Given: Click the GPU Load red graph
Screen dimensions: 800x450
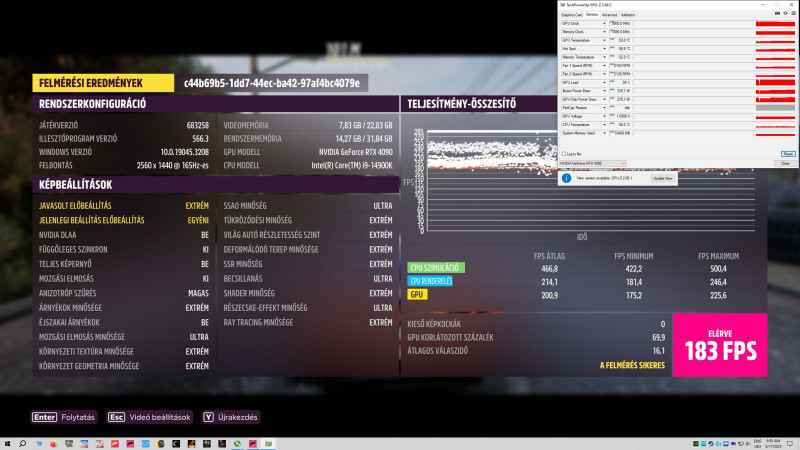Looking at the screenshot, I should coord(776,82).
